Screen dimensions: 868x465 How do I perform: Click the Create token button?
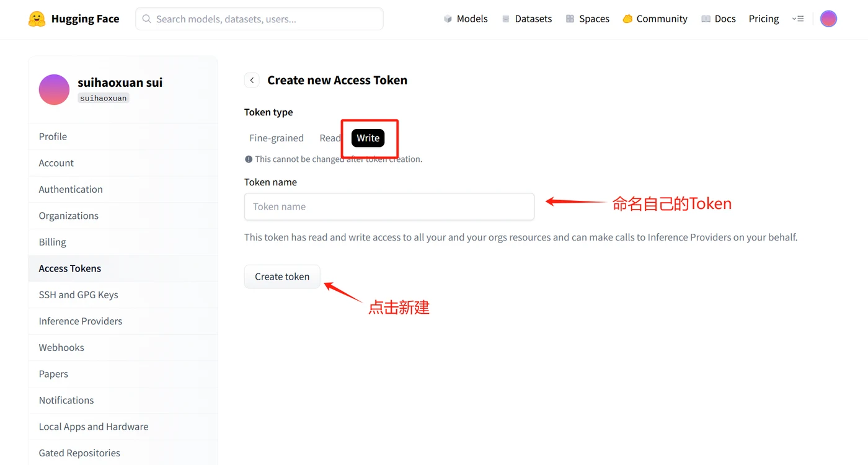pyautogui.click(x=282, y=277)
